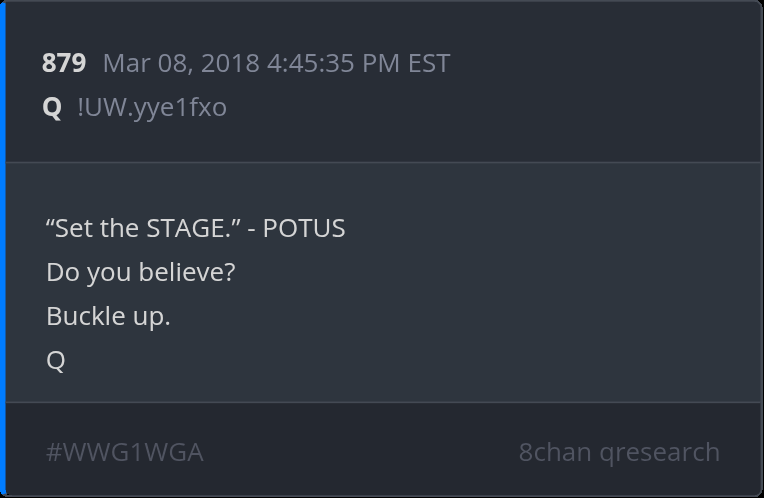Screen dimensions: 764x498
Task: Click the Q signature ending the post
Action: [x=56, y=360]
